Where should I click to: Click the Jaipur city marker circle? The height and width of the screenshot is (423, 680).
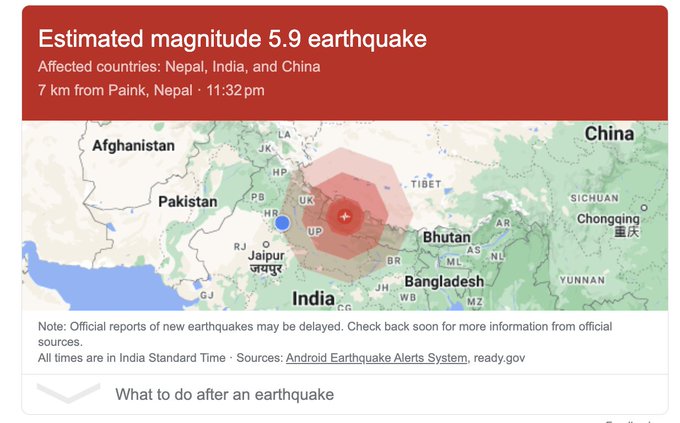coord(266,245)
